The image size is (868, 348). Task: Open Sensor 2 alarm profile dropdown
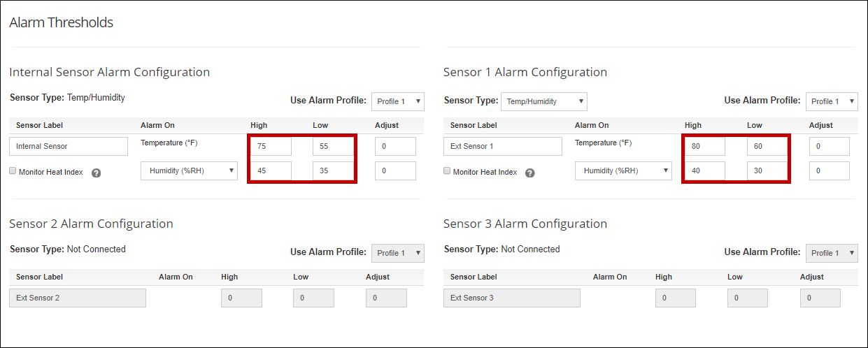pos(397,253)
